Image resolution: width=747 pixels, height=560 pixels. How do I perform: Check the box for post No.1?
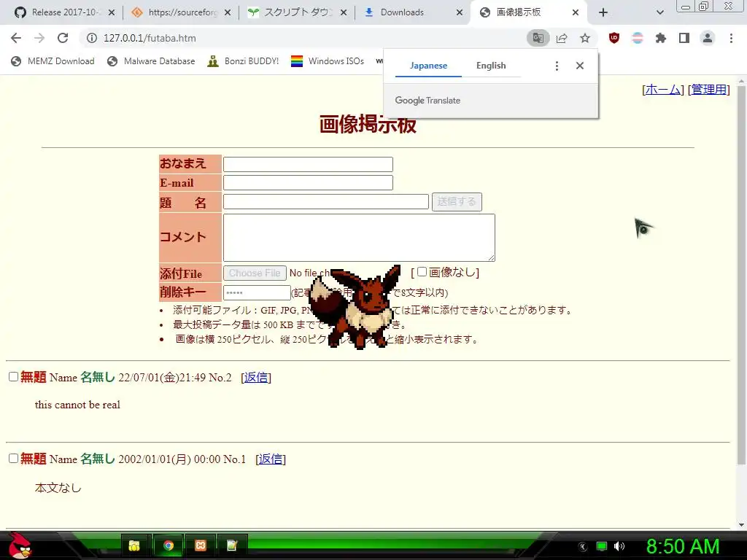13,458
